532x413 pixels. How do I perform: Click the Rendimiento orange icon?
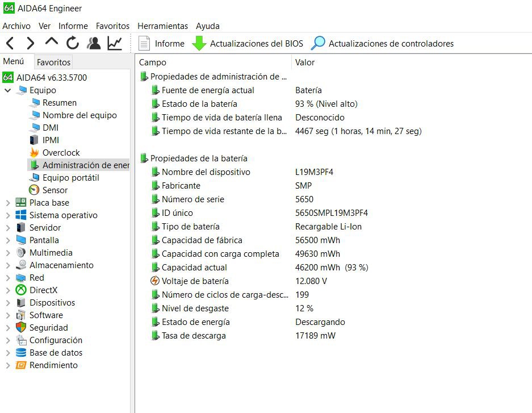pyautogui.click(x=21, y=365)
